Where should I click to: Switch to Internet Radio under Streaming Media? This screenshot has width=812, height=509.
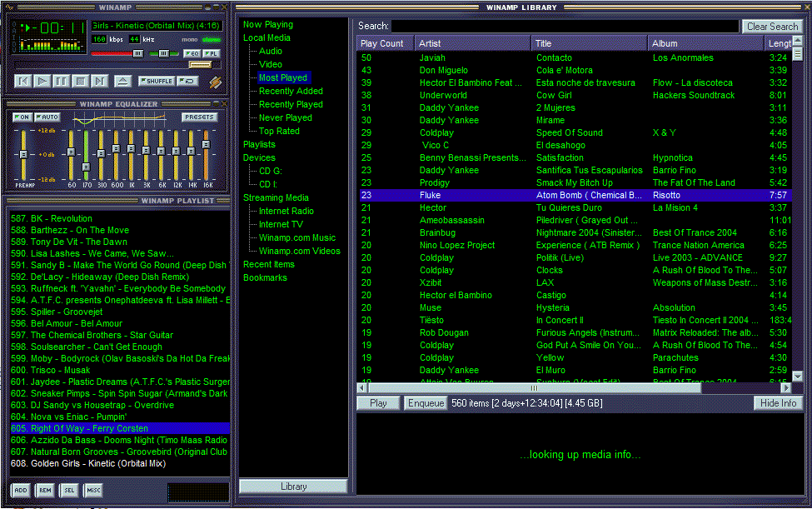click(286, 211)
